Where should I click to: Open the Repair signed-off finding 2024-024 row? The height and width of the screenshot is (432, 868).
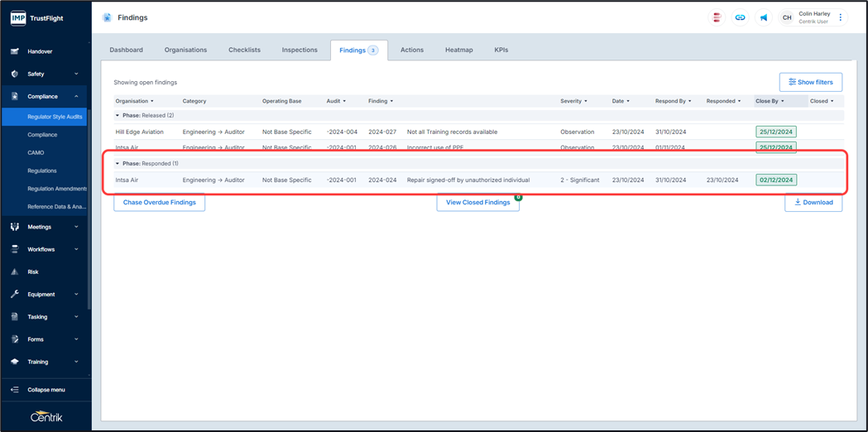(468, 180)
